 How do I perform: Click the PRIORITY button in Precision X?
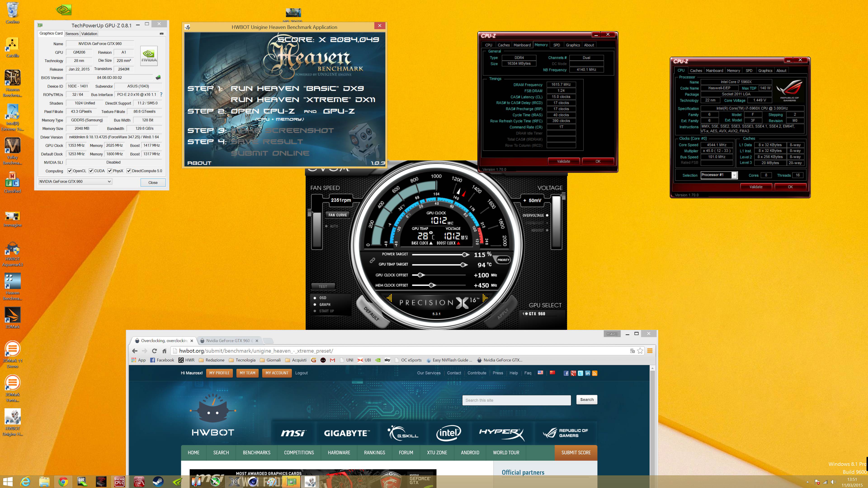click(503, 260)
